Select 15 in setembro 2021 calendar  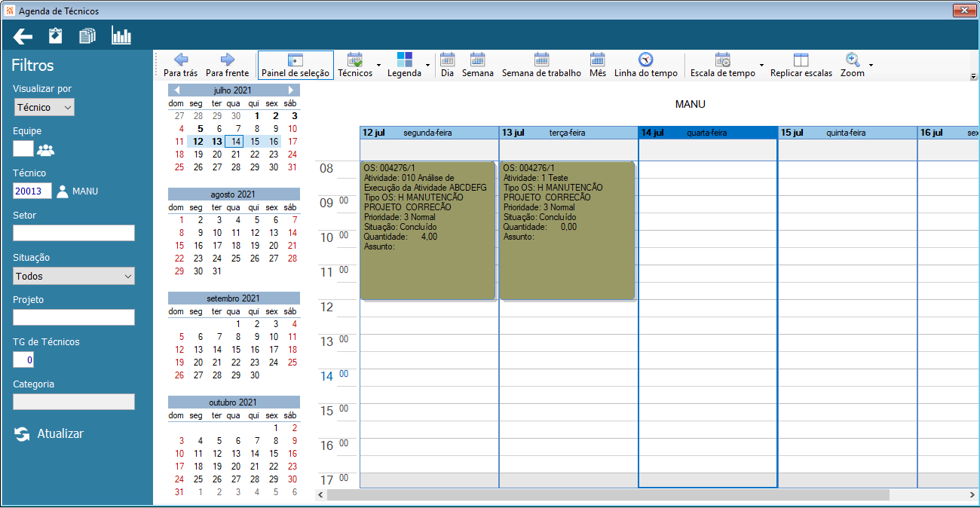point(236,350)
